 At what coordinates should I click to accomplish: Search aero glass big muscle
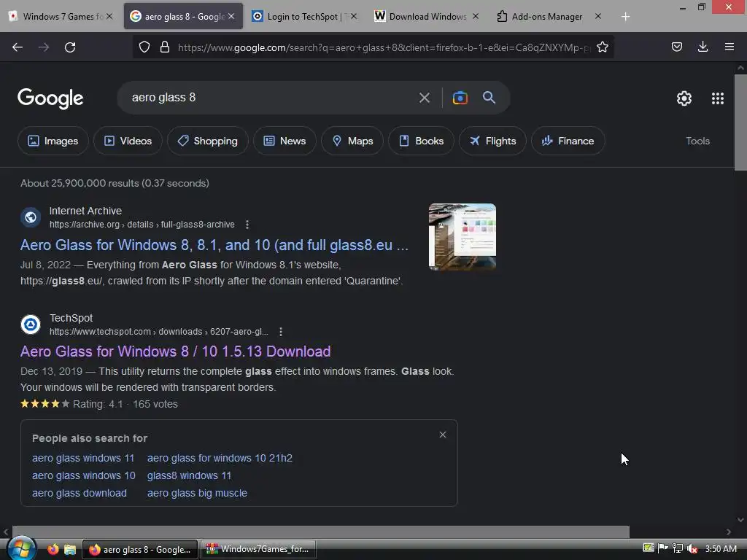(x=197, y=494)
